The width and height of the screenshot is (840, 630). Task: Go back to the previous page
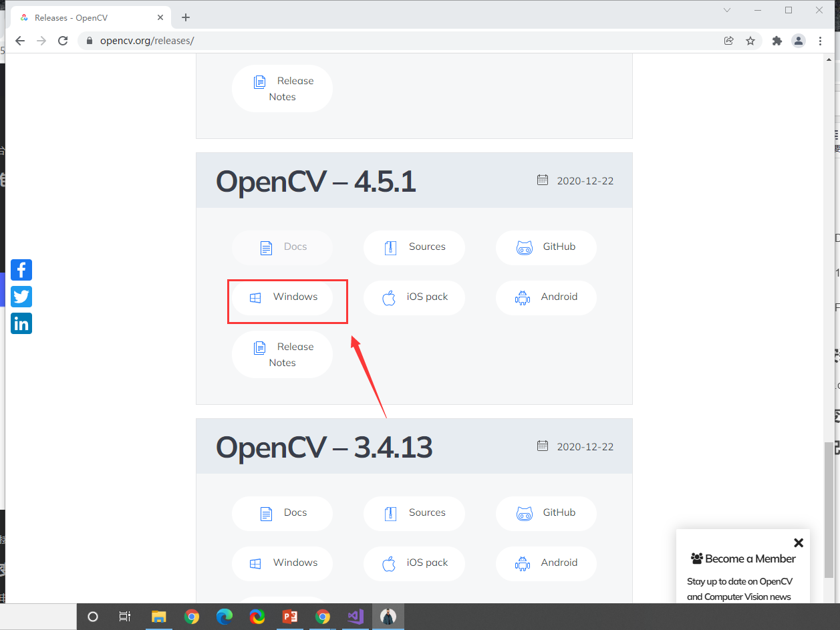click(x=20, y=41)
